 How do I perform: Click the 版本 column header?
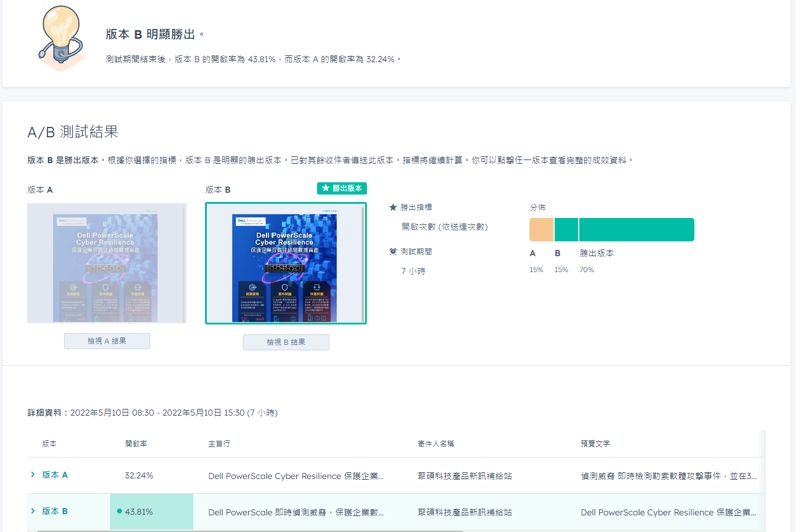coord(49,443)
